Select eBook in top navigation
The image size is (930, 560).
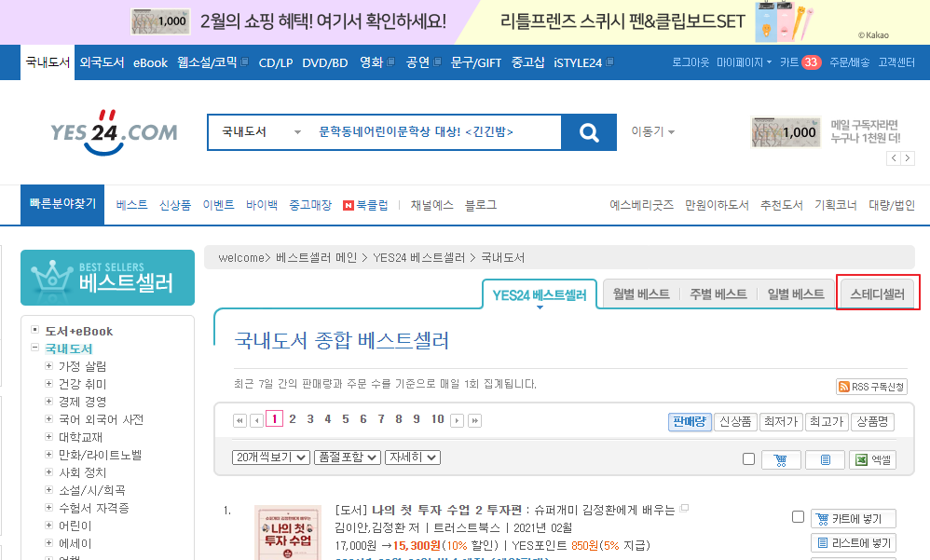[x=151, y=62]
